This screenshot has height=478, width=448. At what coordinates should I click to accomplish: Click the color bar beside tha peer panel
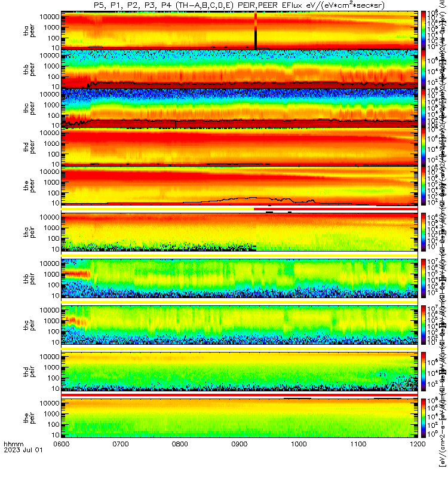point(424,30)
